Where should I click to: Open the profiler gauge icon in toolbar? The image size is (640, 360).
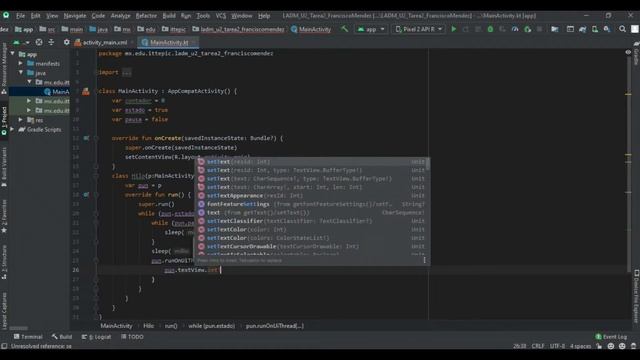[515, 29]
